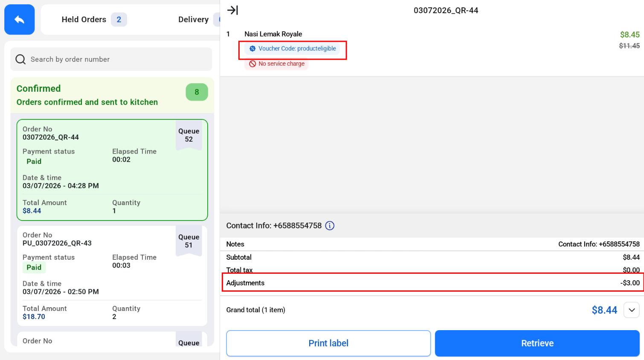This screenshot has height=360, width=644.
Task: Click the Voucher Code: producteligible label
Action: coord(297,49)
